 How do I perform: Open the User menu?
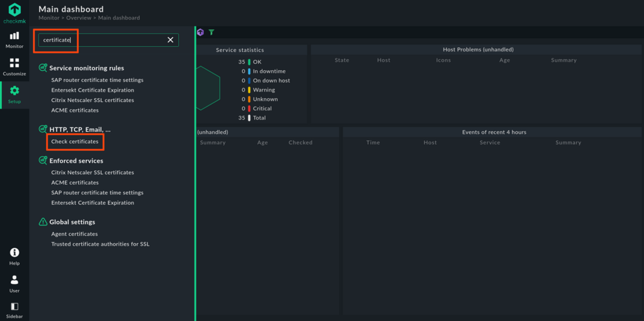(x=14, y=283)
